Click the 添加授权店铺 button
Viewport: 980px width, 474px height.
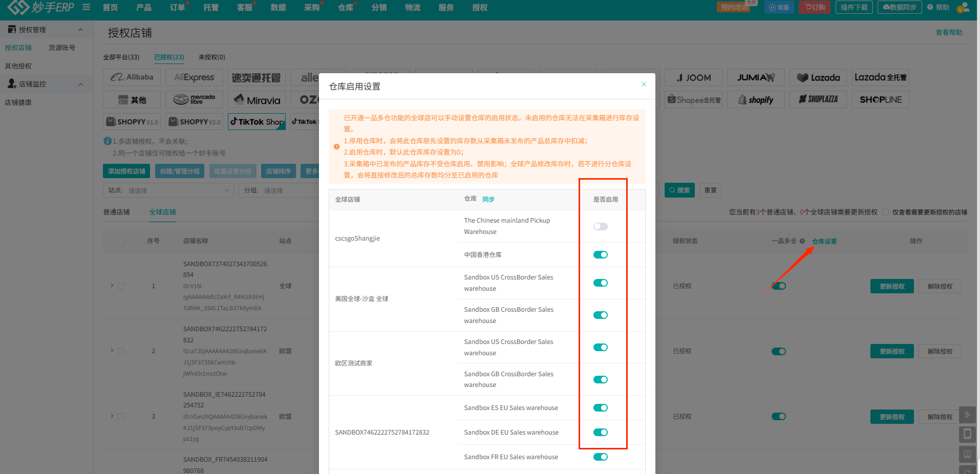(126, 171)
